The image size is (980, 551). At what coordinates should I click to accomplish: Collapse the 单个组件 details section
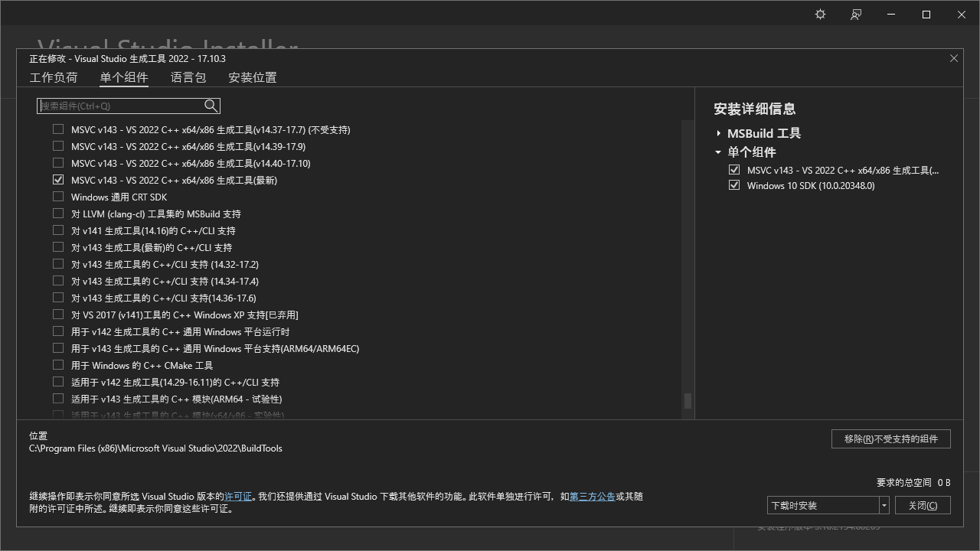[718, 152]
